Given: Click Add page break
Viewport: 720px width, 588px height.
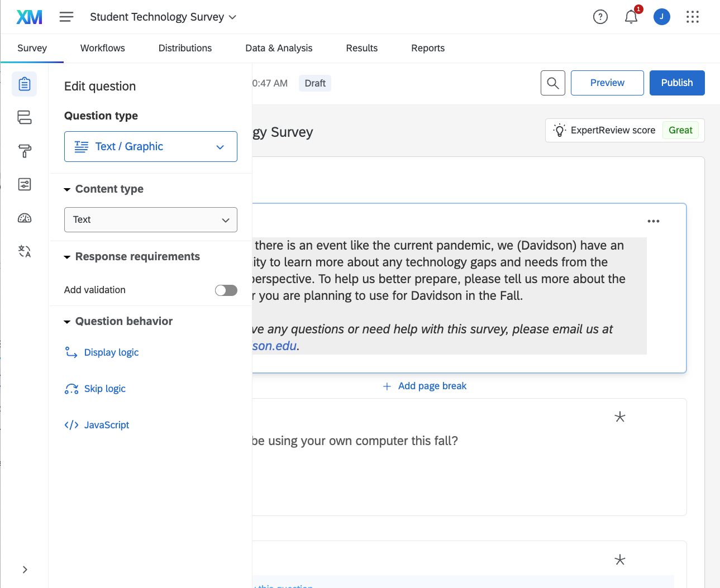Looking at the screenshot, I should pyautogui.click(x=425, y=386).
